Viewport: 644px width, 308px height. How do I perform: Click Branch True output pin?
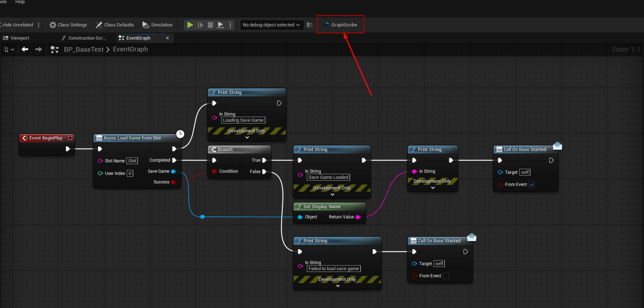(264, 160)
